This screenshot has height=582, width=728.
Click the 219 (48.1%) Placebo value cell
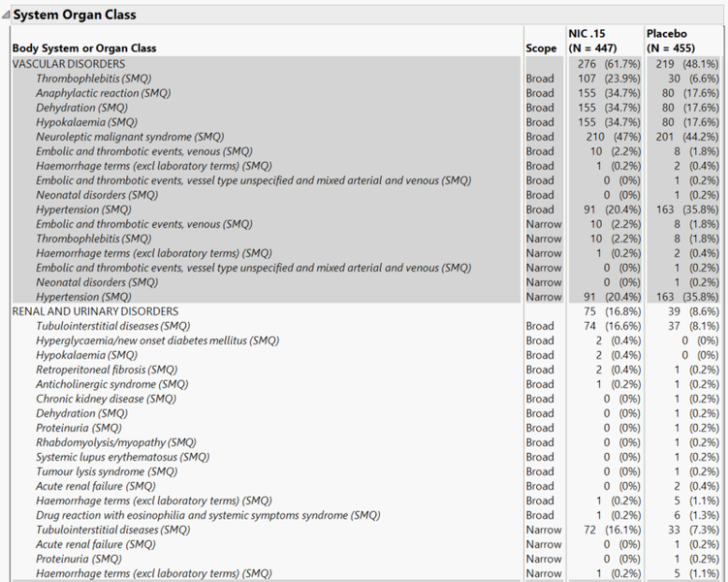[682, 63]
